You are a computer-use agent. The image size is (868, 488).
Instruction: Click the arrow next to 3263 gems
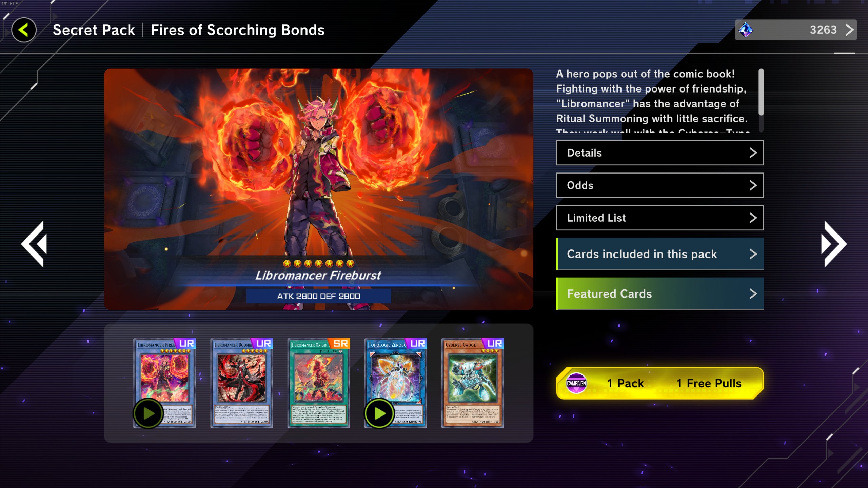pos(849,30)
